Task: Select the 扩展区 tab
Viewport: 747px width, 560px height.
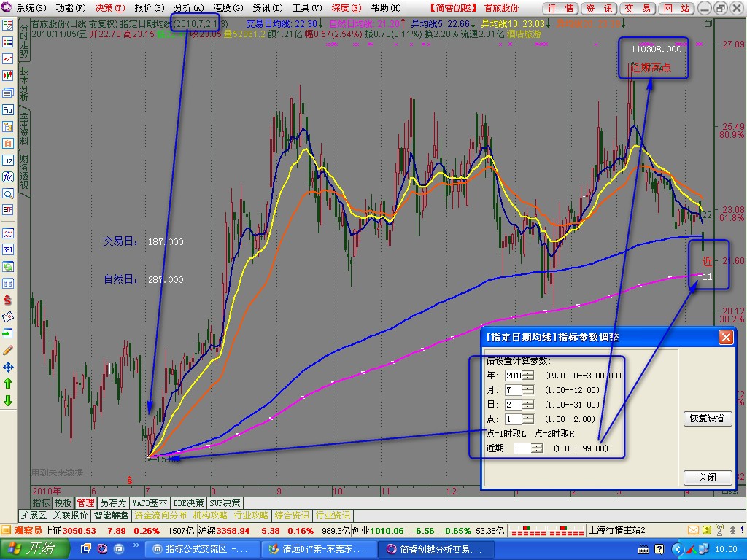Action: point(34,516)
